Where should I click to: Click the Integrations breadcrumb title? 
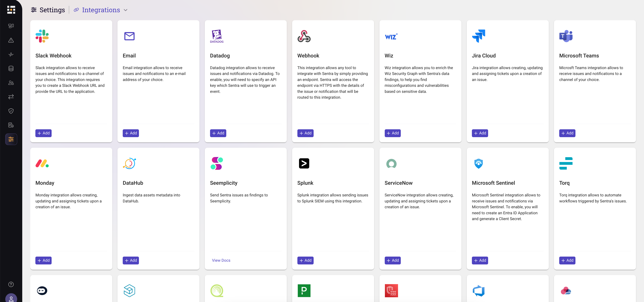pos(101,10)
